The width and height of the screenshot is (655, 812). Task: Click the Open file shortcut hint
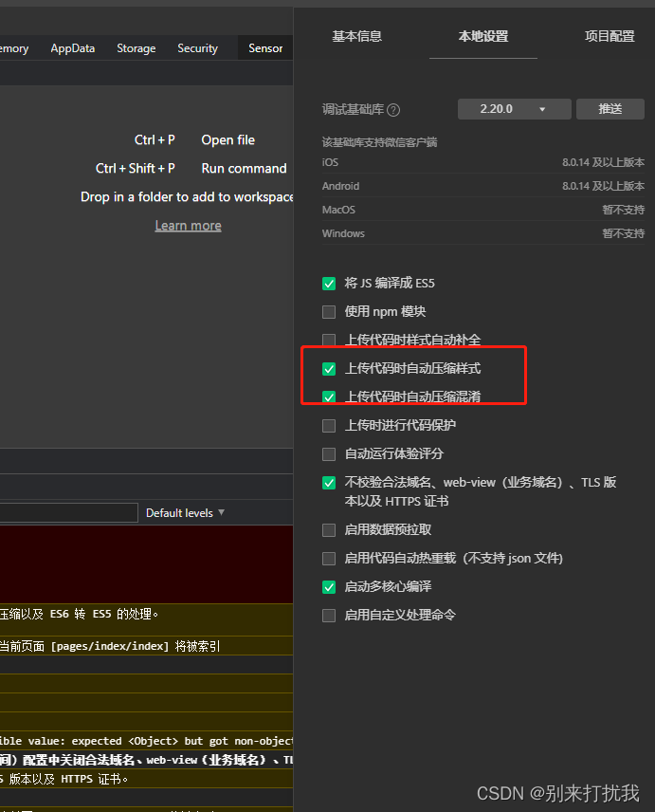228,140
